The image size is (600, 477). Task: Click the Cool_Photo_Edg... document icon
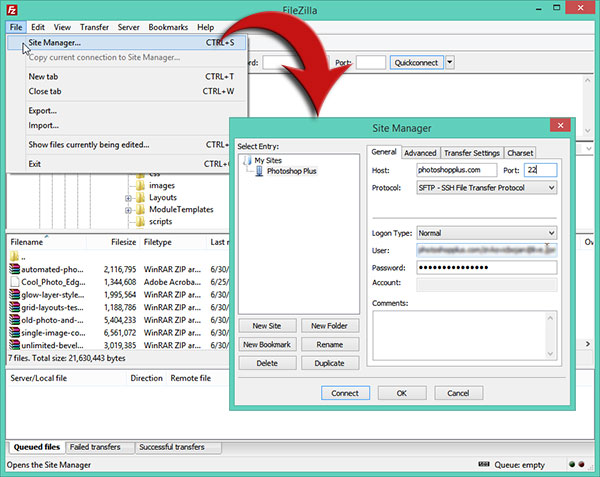(14, 282)
